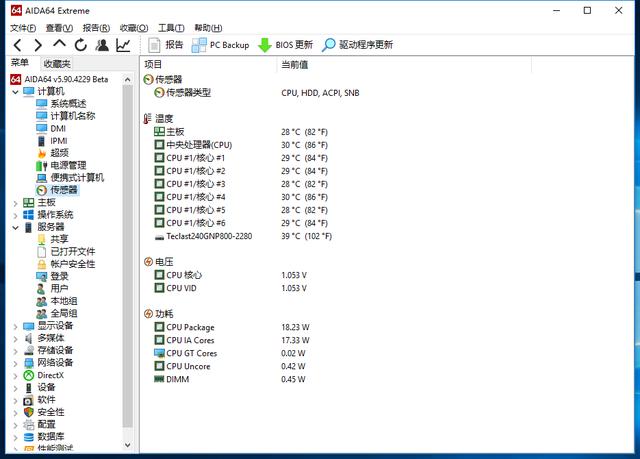Select the 主板 temperature row
Viewport: 640px width, 459px height.
point(241,132)
